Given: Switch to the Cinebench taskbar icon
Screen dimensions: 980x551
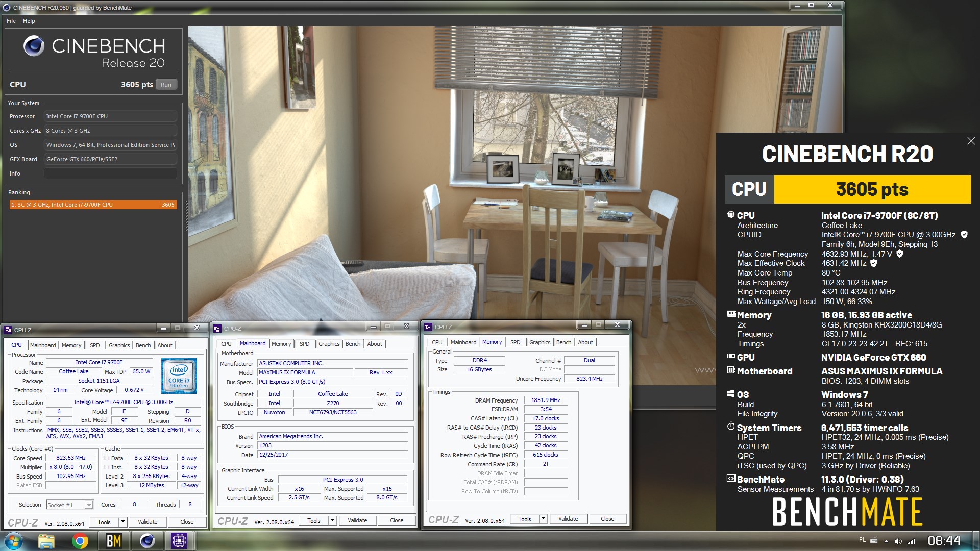Looking at the screenshot, I should (147, 541).
